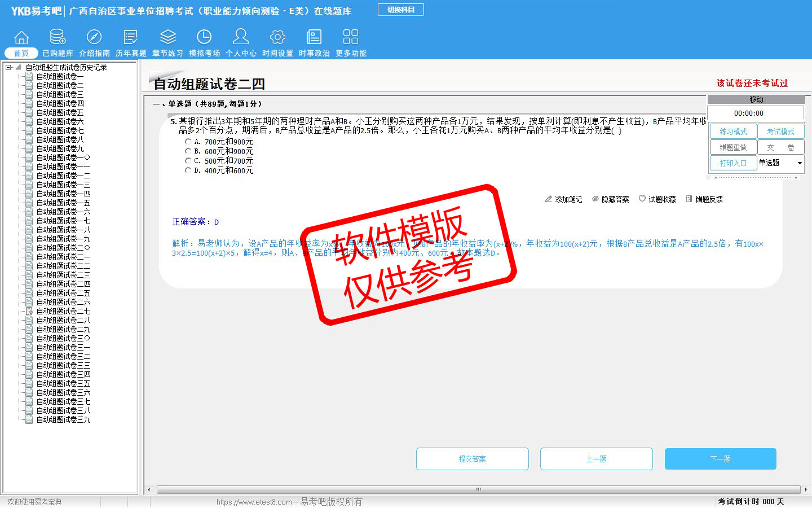Screen dimensions: 812x508
Task: Choose option C 500元和700元
Action: (188, 161)
